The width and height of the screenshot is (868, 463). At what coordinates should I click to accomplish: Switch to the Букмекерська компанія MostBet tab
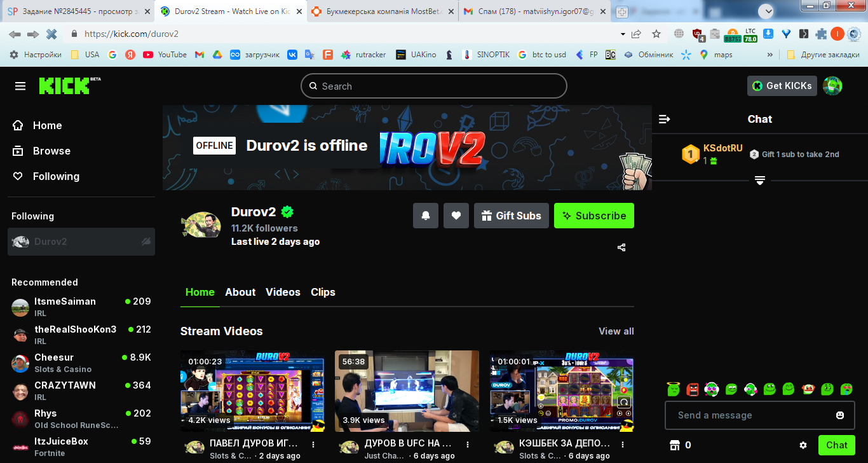click(x=383, y=11)
